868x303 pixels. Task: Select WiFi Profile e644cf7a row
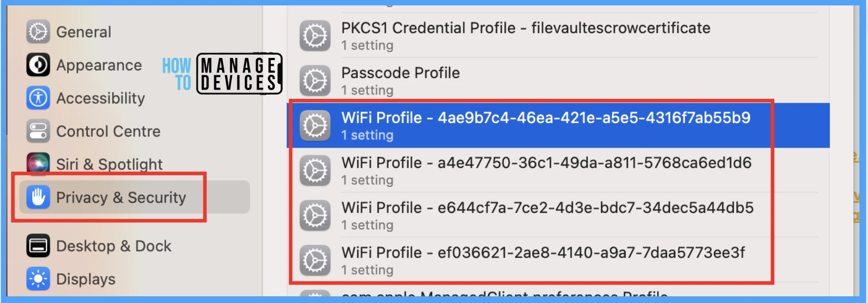pyautogui.click(x=559, y=215)
